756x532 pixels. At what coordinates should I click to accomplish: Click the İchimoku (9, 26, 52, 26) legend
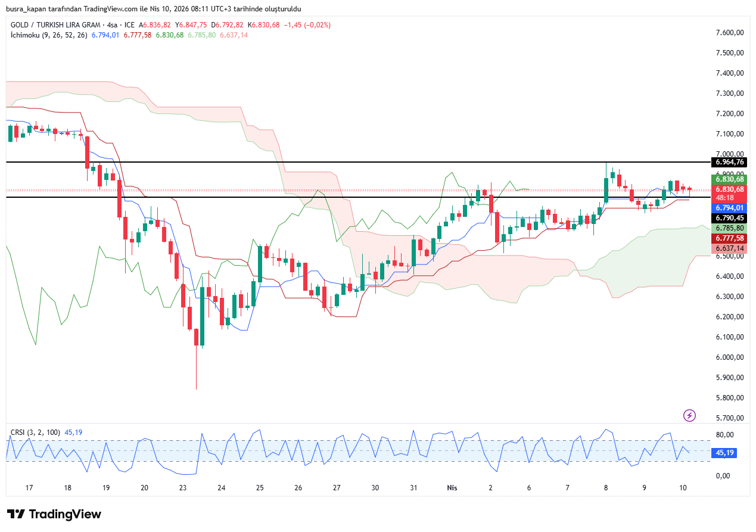coord(49,35)
